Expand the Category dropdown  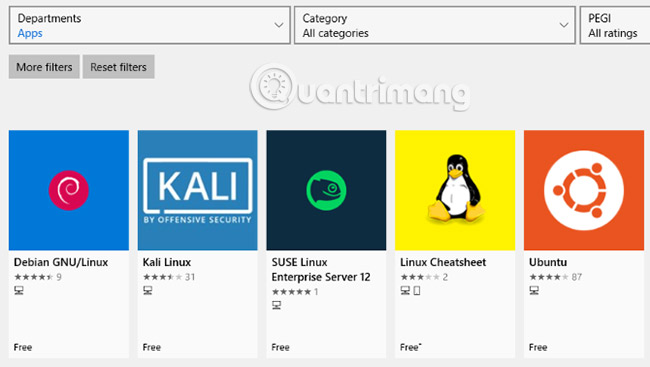(x=435, y=25)
